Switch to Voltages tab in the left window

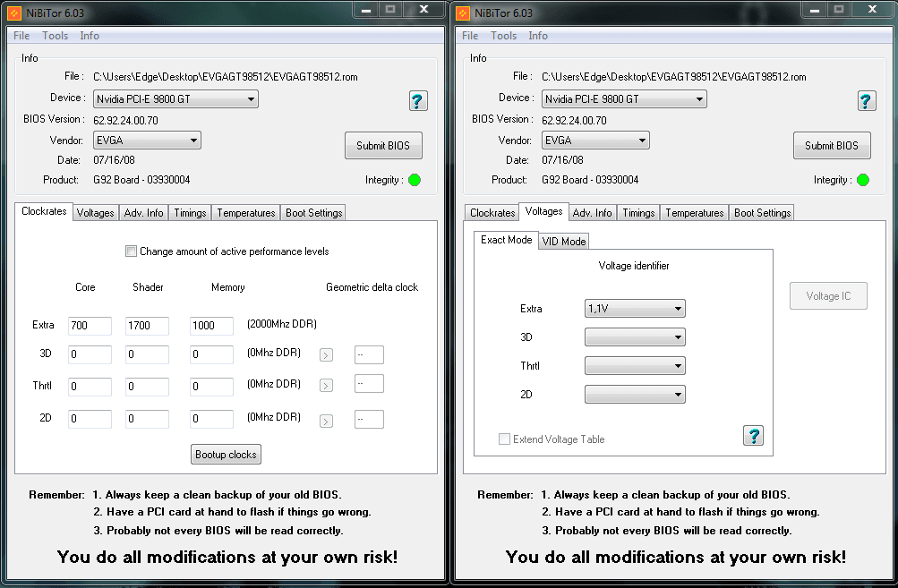pos(96,213)
